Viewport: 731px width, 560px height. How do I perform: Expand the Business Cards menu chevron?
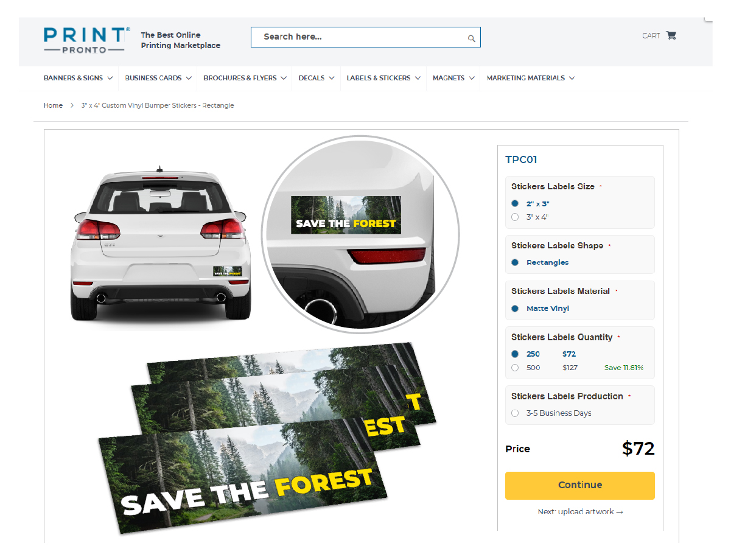point(189,78)
